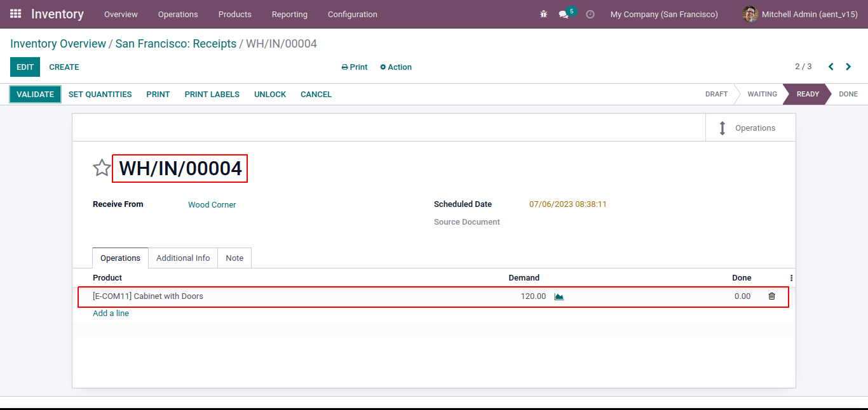Open the Print dropdown
Screen dimensions: 868x410
[355, 67]
